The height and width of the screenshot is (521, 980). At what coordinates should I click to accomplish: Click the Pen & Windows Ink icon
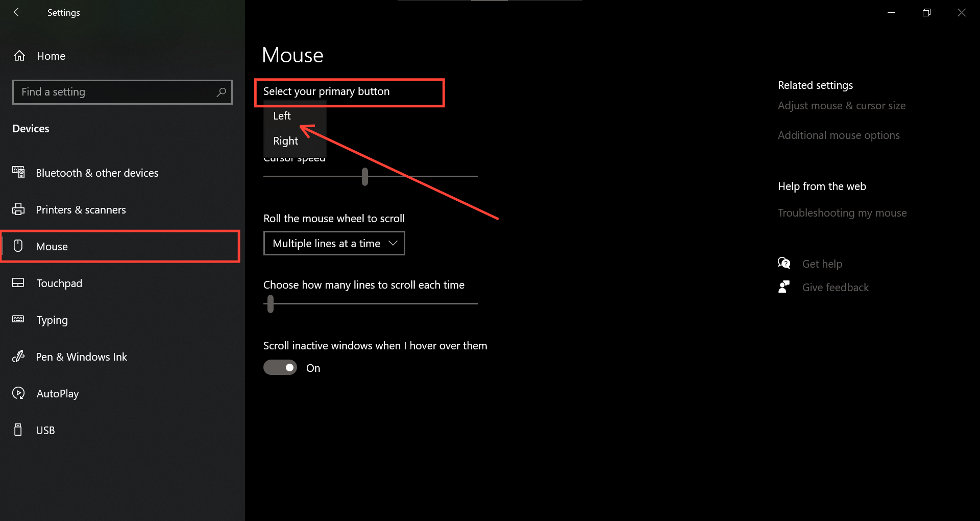point(18,357)
